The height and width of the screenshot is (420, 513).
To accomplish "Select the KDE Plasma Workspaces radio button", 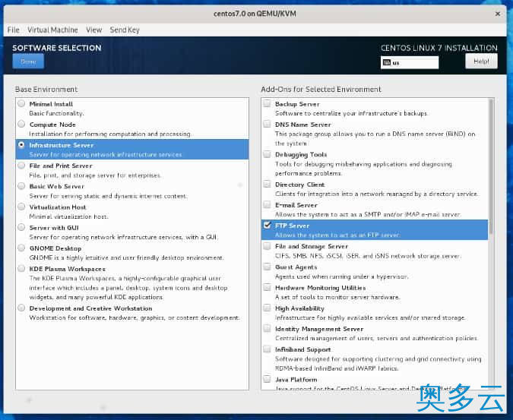I will pyautogui.click(x=21, y=268).
